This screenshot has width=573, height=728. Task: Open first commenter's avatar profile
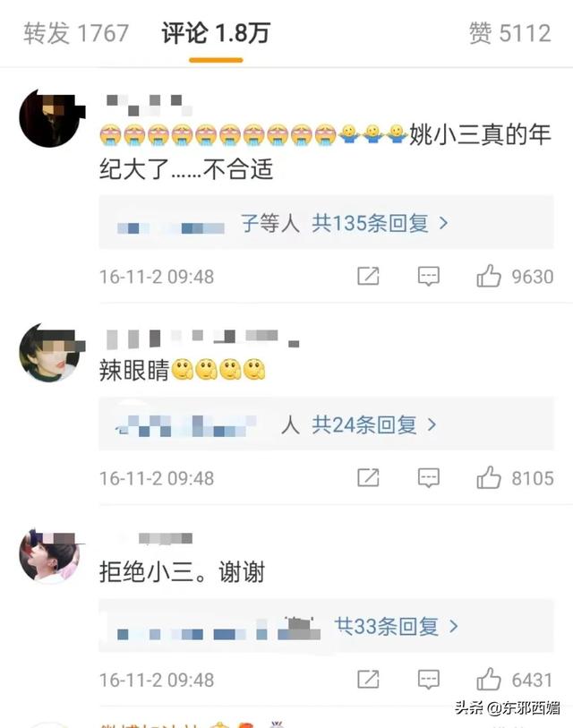(x=49, y=119)
